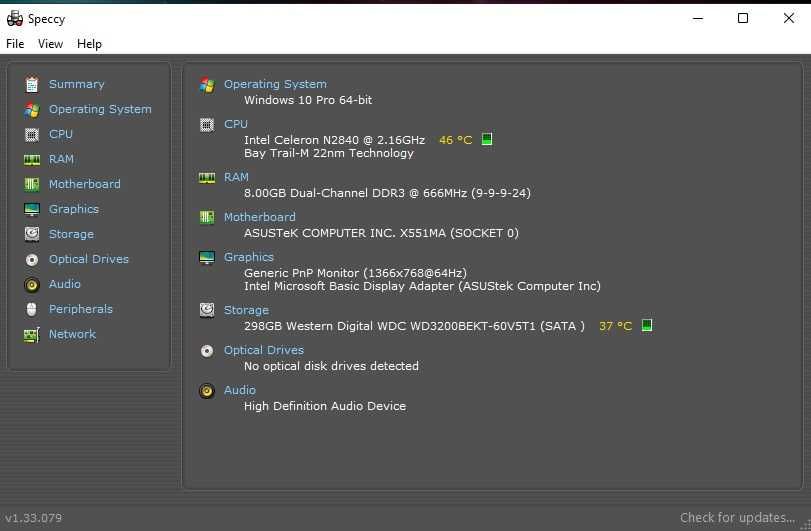
Task: Click the Peripherals mouse icon in sidebar
Action: tap(32, 309)
